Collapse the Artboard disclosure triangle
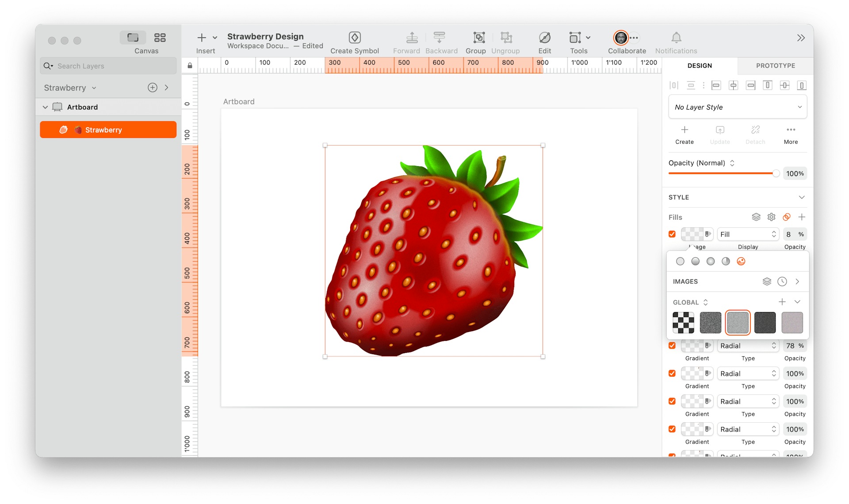Screen dimensions: 849x504 pos(45,107)
